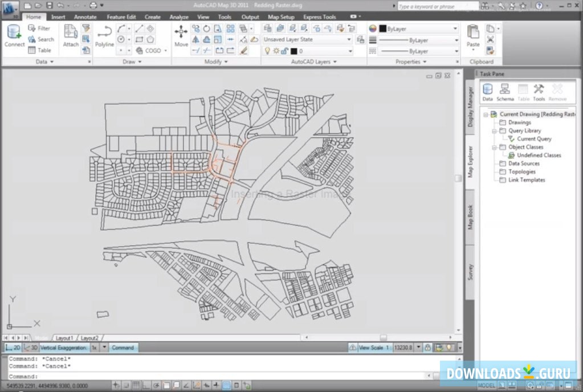Viewport: 583px width, 392px height.
Task: Toggle the 3D view mode button
Action: pyautogui.click(x=31, y=348)
